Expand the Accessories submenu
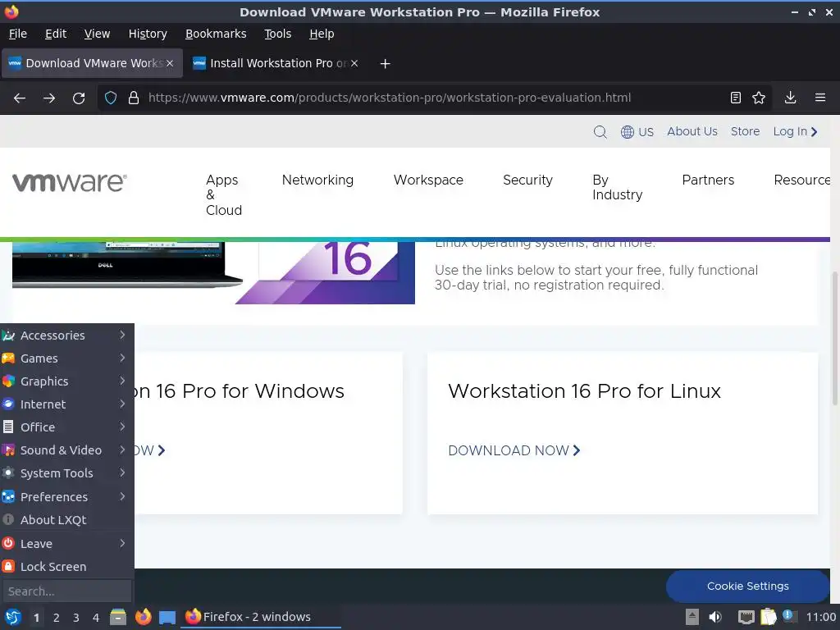The image size is (840, 630). 67,336
